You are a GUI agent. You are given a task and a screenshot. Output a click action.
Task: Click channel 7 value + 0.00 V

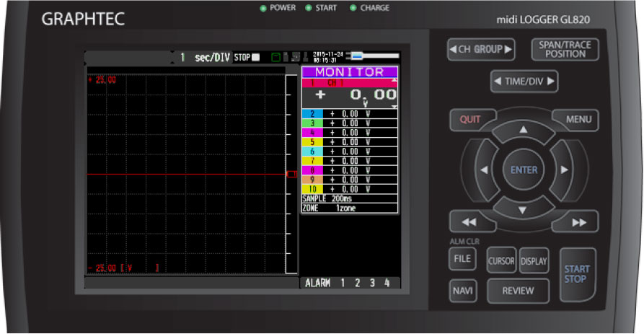[x=350, y=161]
